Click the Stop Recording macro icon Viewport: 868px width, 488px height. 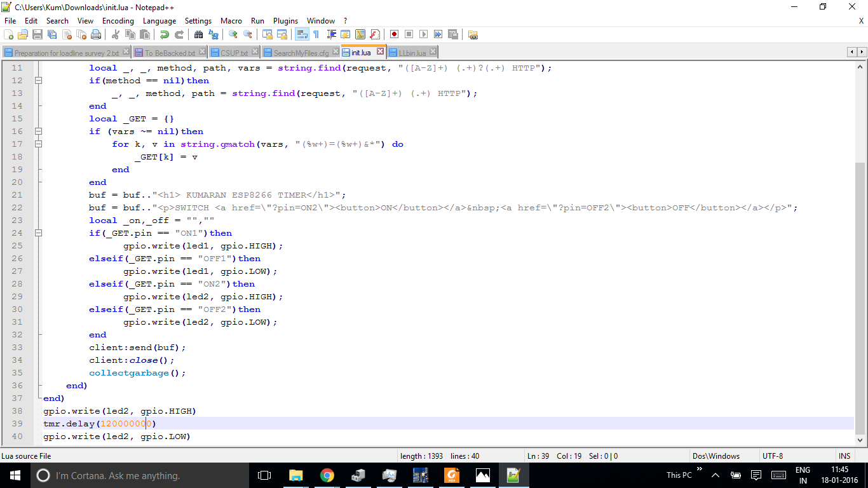(x=409, y=34)
